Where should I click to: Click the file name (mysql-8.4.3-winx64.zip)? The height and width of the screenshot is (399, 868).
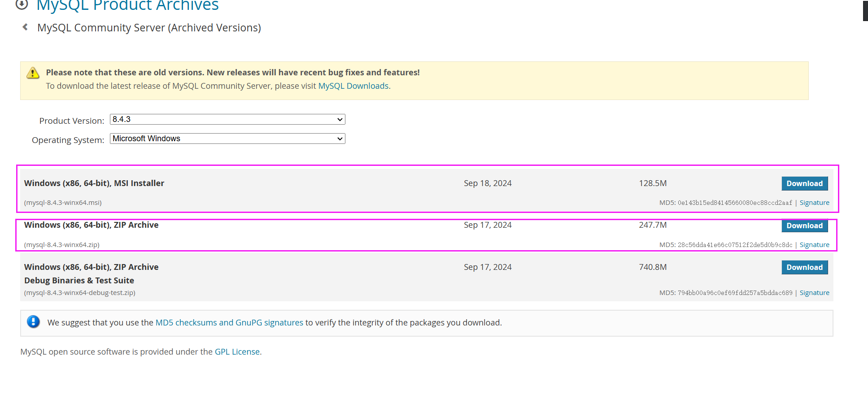[62, 245]
